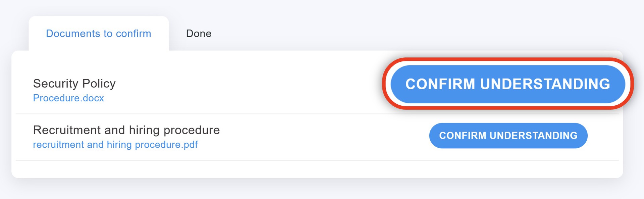Select the Security Policy heading text

74,83
